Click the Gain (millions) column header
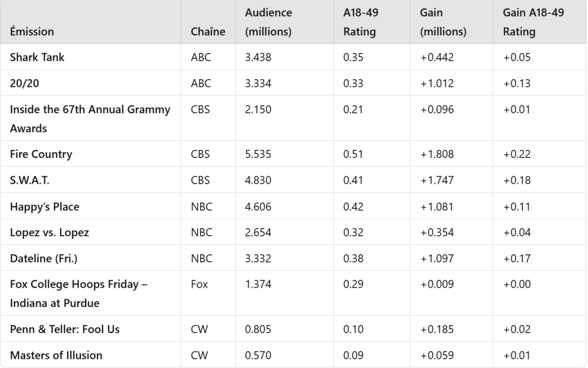 443,22
